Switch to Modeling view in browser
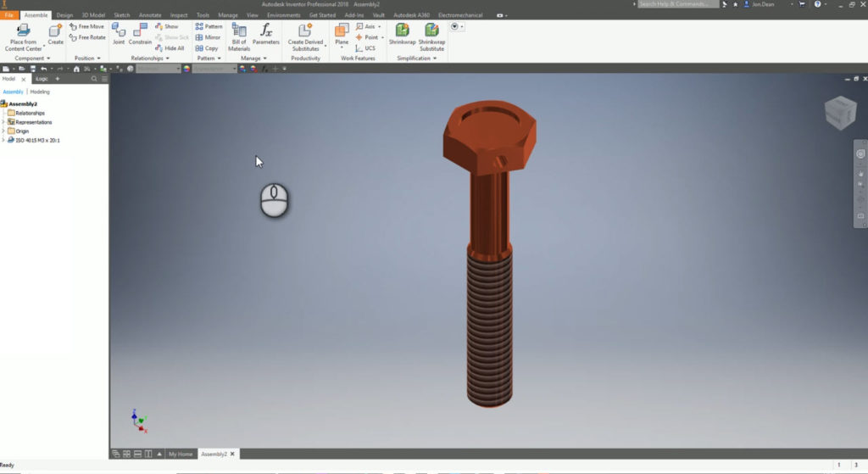 40,92
